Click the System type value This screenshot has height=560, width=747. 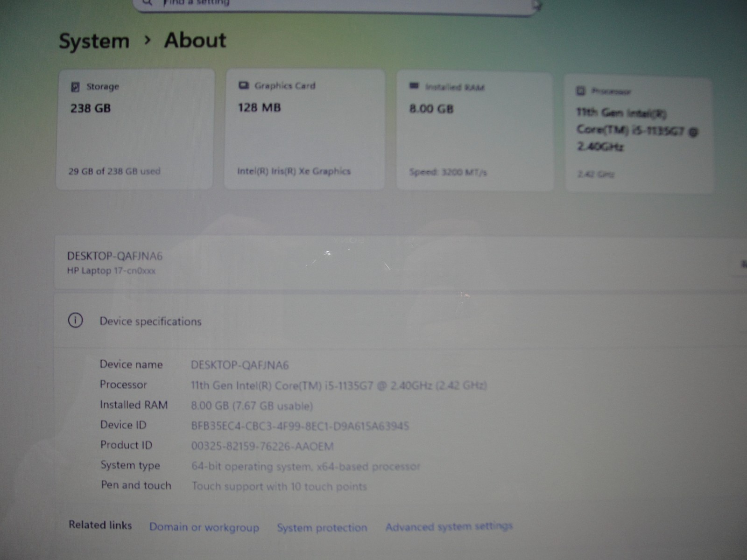coord(306,466)
